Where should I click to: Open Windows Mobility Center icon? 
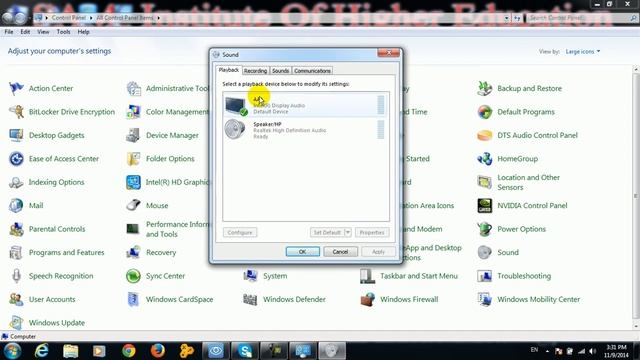click(x=485, y=299)
